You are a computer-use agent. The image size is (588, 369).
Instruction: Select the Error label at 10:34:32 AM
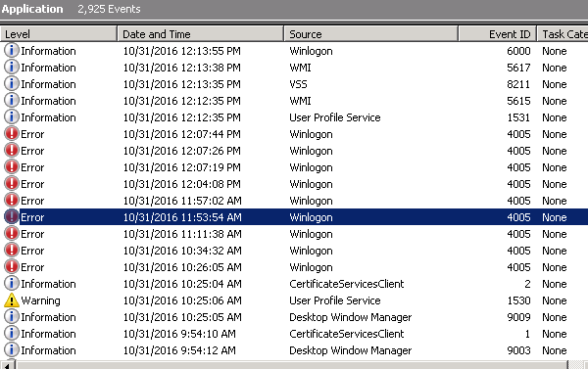pos(32,251)
